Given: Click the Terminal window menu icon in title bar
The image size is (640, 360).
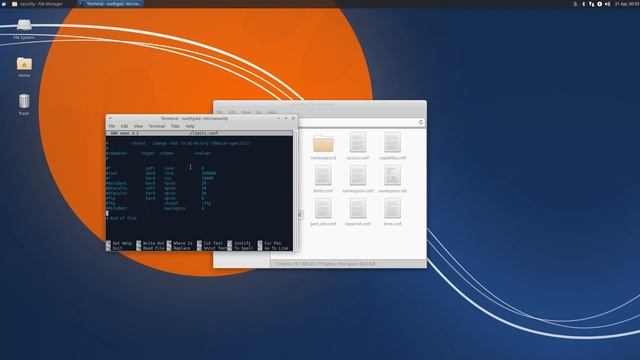Looking at the screenshot, I should [x=110, y=118].
